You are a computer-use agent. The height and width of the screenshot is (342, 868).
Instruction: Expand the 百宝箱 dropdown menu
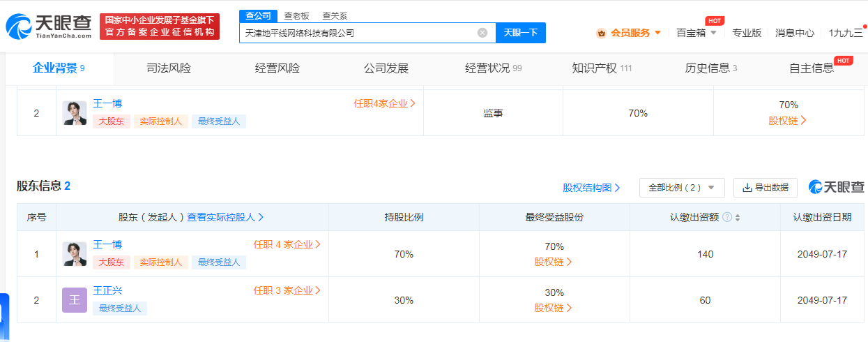click(713, 33)
